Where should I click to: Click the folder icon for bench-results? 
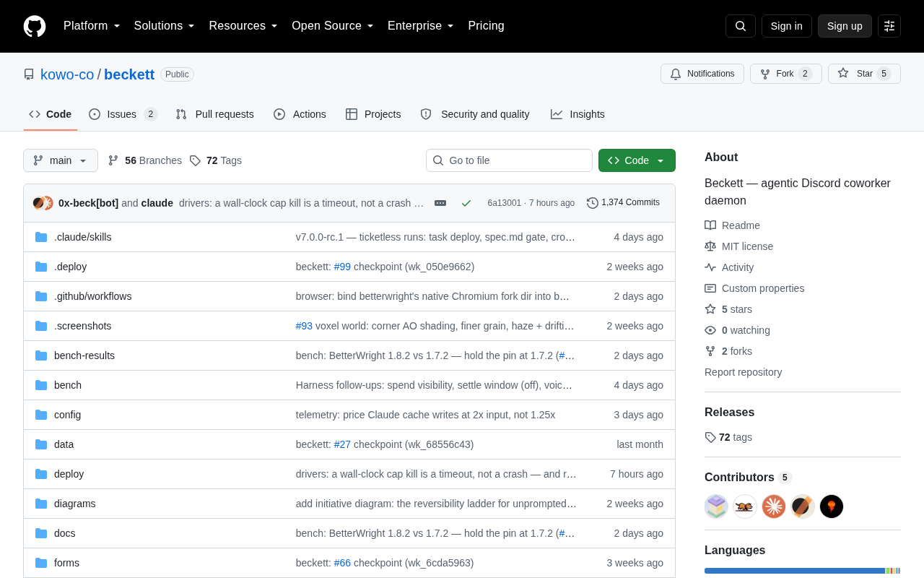tap(41, 355)
